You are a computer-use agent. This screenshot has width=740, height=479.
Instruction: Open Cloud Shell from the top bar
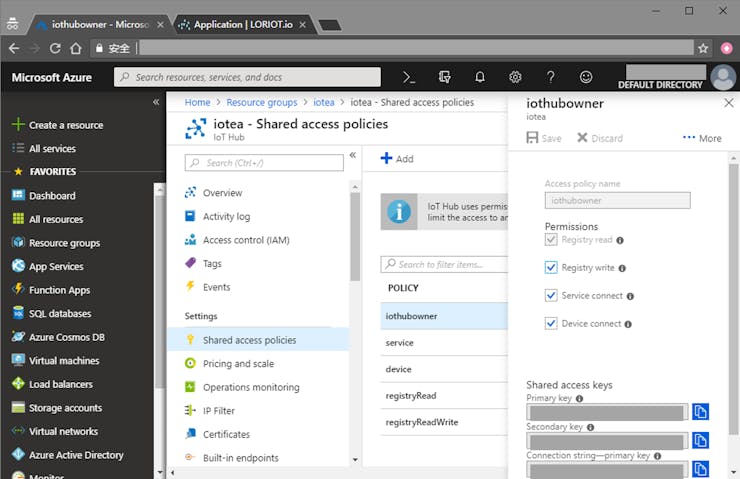point(409,77)
